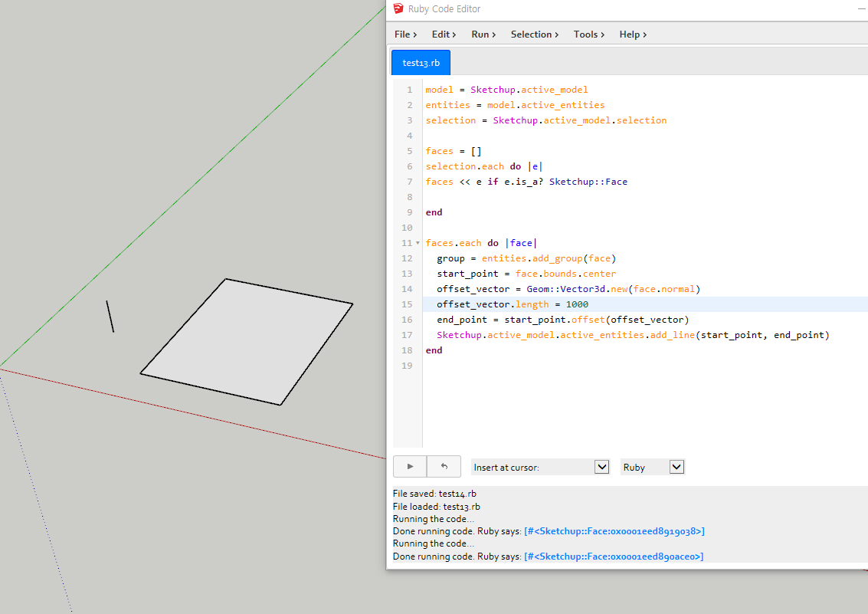Click 'end_point' variable on line 16
Viewport: 868px width, 614px height.
[x=462, y=320]
